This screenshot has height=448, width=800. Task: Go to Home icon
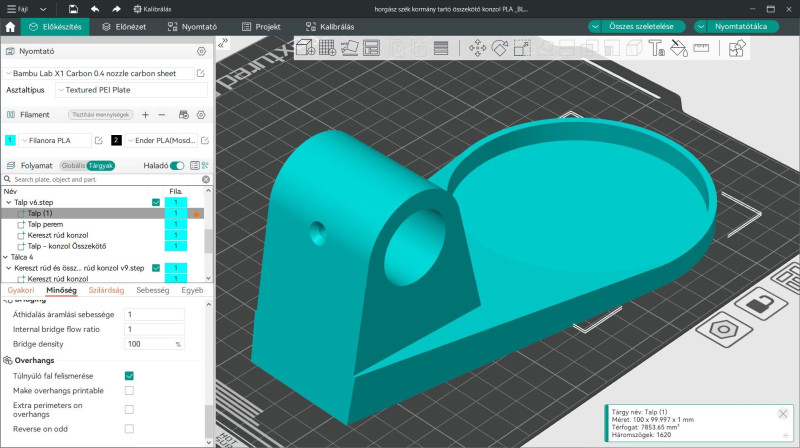point(10,27)
